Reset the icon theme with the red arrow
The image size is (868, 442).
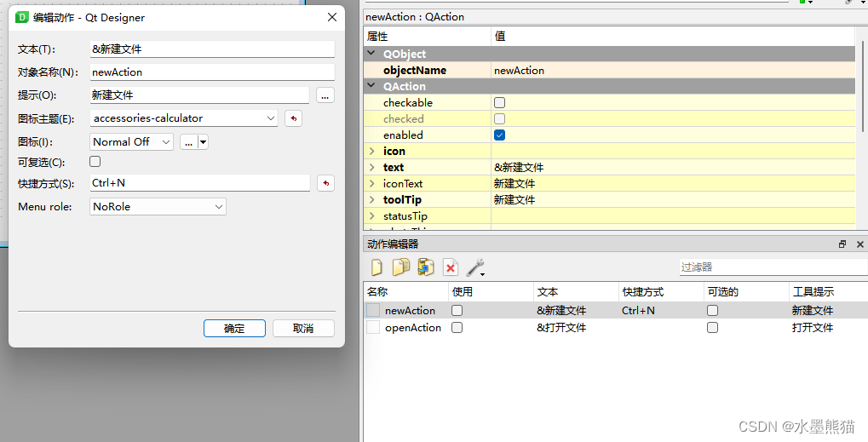point(293,118)
